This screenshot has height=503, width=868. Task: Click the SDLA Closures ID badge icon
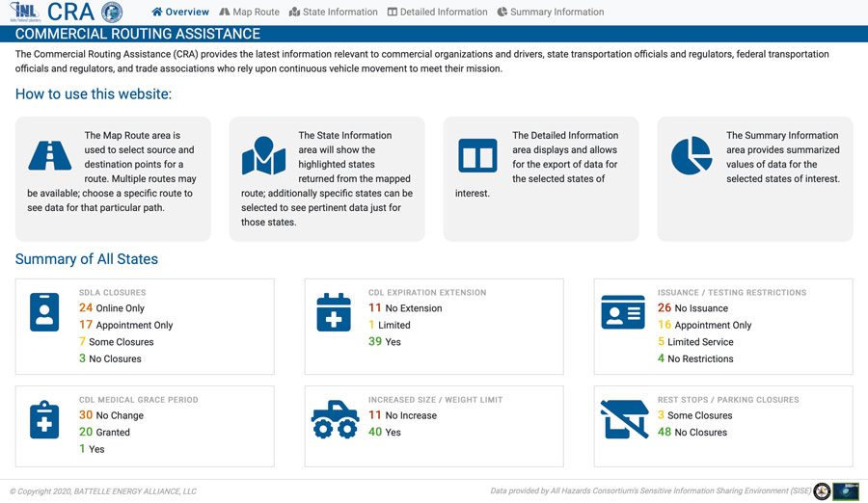tap(44, 312)
